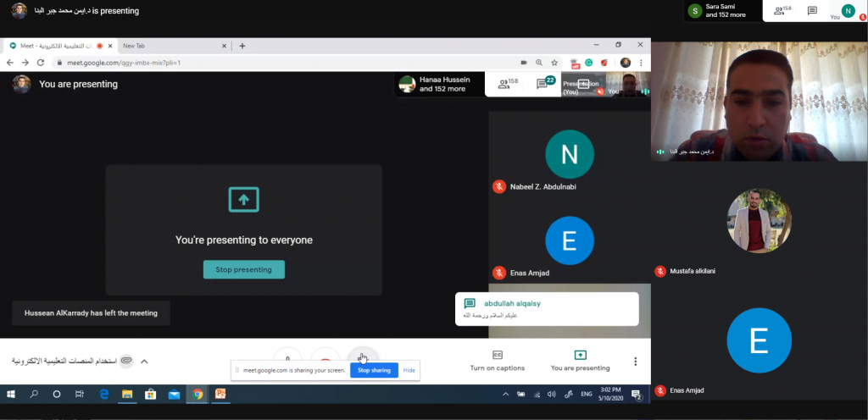The image size is (868, 420).
Task: Open the chat icon in top-right bar
Action: tap(812, 11)
